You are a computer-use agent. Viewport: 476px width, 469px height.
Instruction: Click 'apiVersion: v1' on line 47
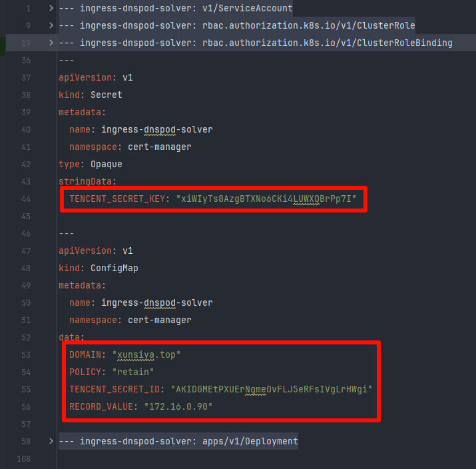(96, 251)
